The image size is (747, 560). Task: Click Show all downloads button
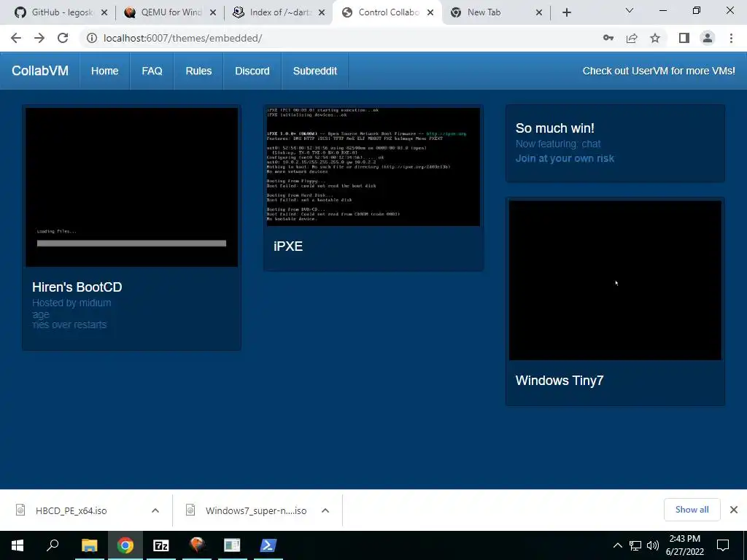[x=692, y=510]
